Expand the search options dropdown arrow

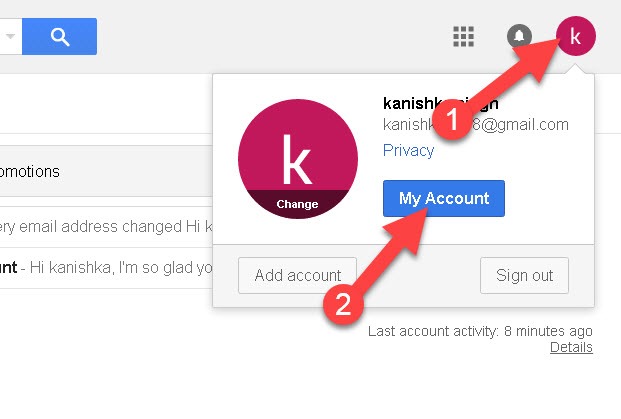[x=11, y=36]
